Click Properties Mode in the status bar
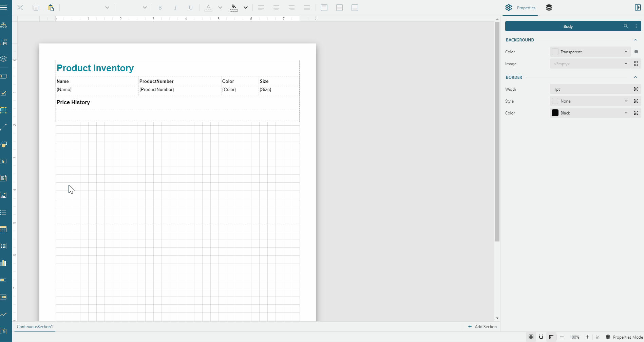The height and width of the screenshot is (342, 644). [x=624, y=337]
